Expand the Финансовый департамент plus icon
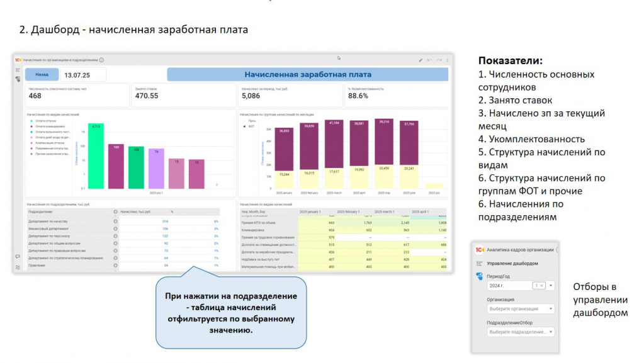The image size is (644, 363). 115,229
